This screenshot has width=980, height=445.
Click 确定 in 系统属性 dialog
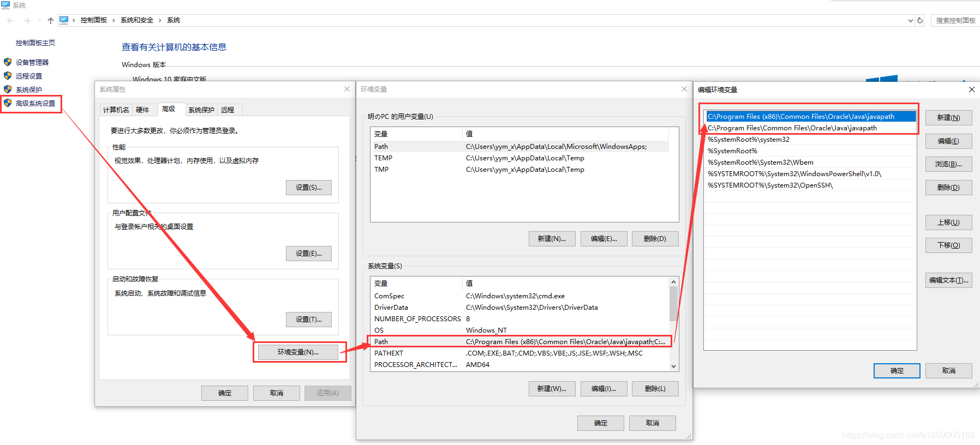(x=225, y=393)
